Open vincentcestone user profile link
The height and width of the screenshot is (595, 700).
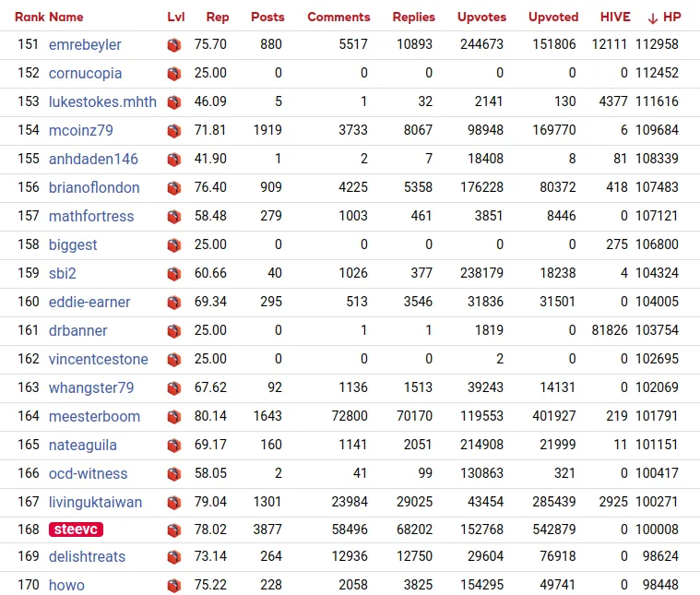[x=98, y=359]
